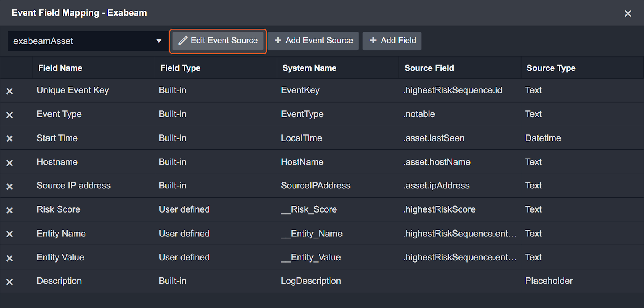Viewport: 644px width, 308px height.
Task: Remove the Risk Score field row
Action: click(x=10, y=210)
